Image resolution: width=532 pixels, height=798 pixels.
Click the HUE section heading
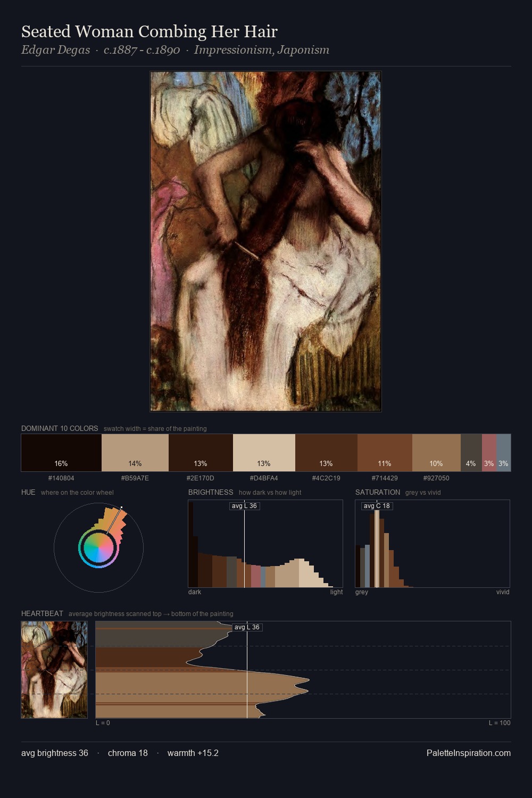28,492
